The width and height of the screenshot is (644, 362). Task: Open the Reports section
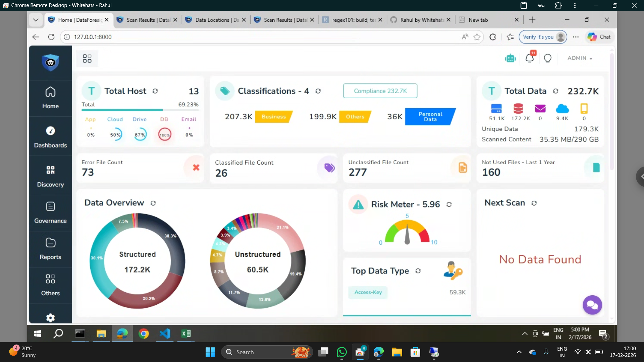pyautogui.click(x=50, y=249)
